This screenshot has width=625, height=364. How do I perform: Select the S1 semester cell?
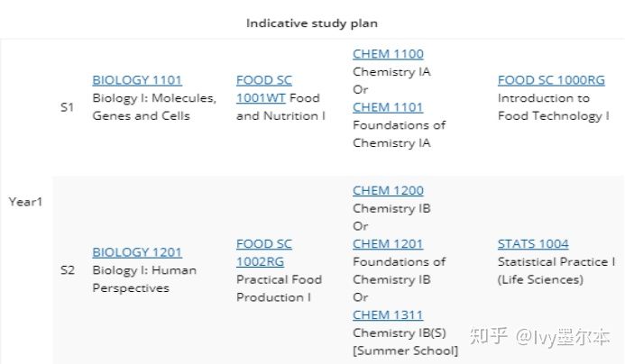point(67,107)
